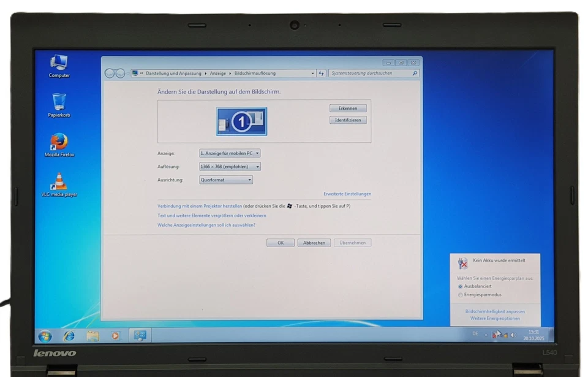Expand the address bar history dropdown arrow

pyautogui.click(x=313, y=73)
